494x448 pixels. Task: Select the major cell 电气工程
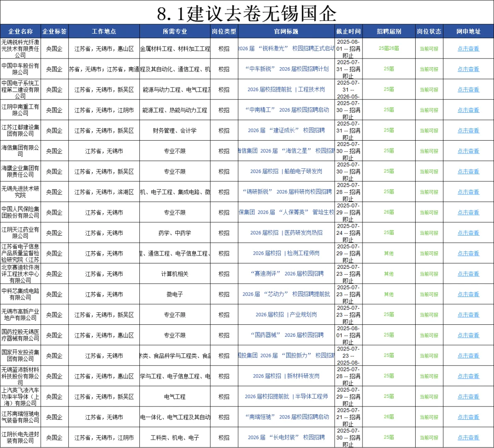pos(175,397)
